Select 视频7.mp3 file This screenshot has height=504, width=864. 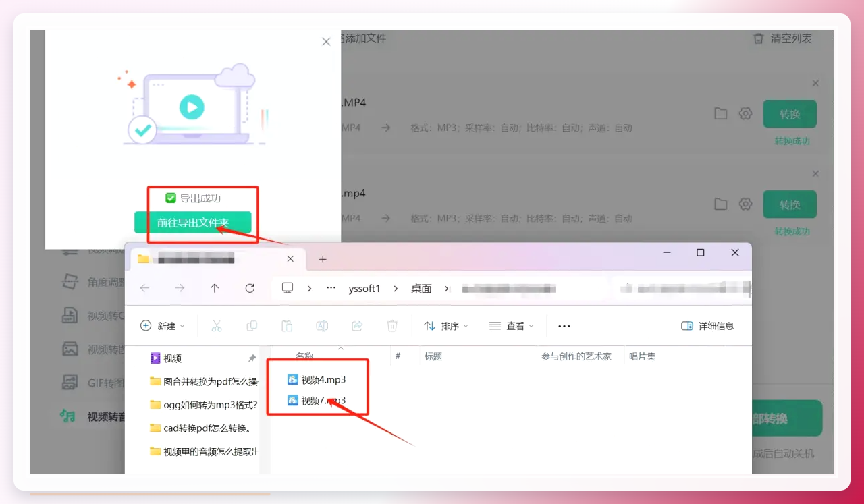pos(317,401)
